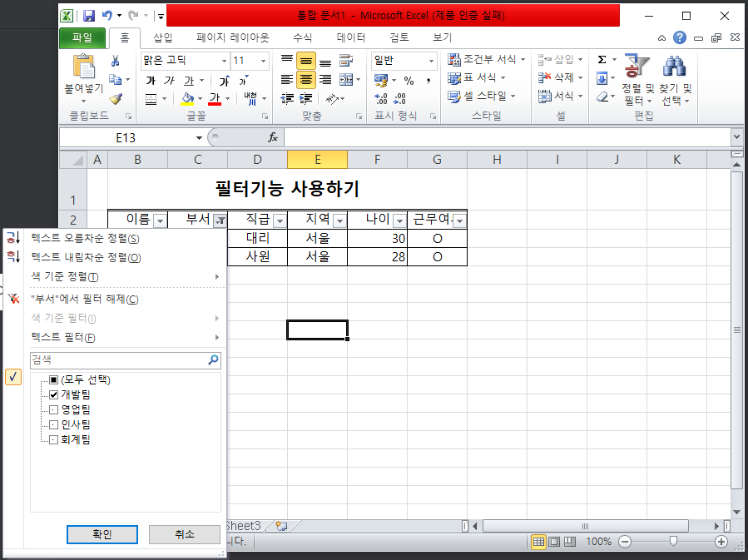Viewport: 748px width, 560px height.
Task: Decrease decimal places icon
Action: [x=399, y=99]
